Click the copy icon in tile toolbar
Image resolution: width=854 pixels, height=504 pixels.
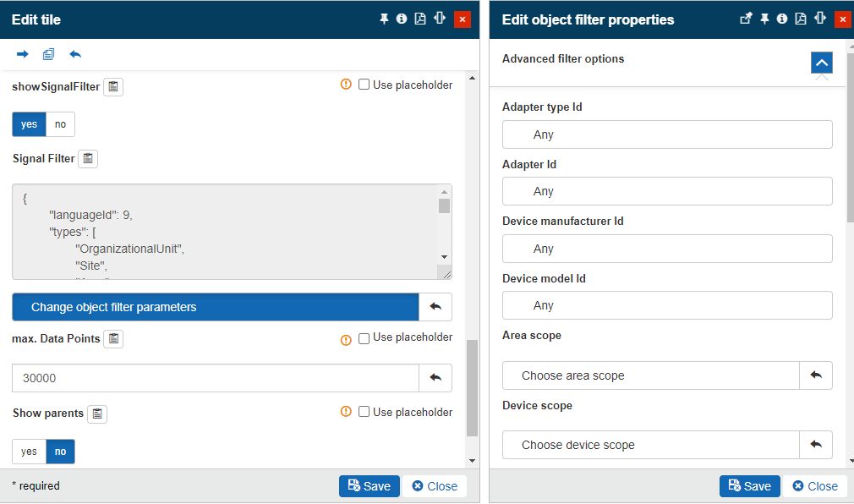click(x=48, y=54)
